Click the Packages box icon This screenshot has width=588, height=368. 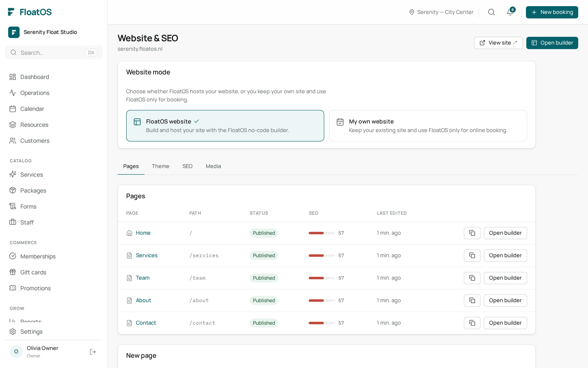pos(13,190)
